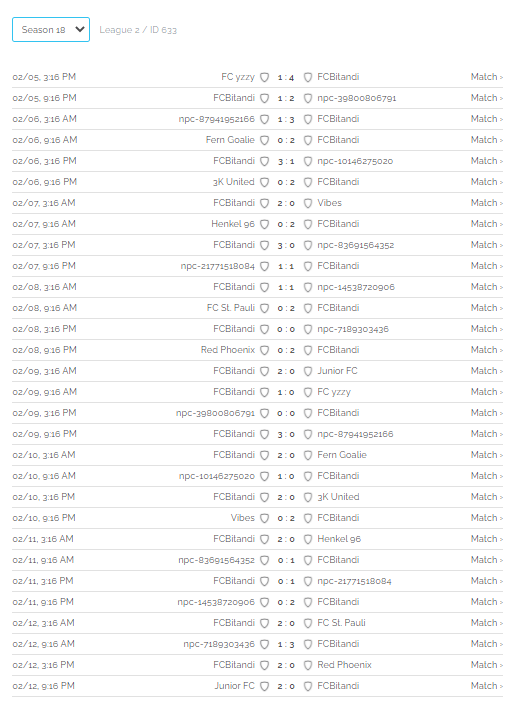This screenshot has width=523, height=719.
Task: Click shield icon beside Henkel 96 on 02/11
Action: 308,539
